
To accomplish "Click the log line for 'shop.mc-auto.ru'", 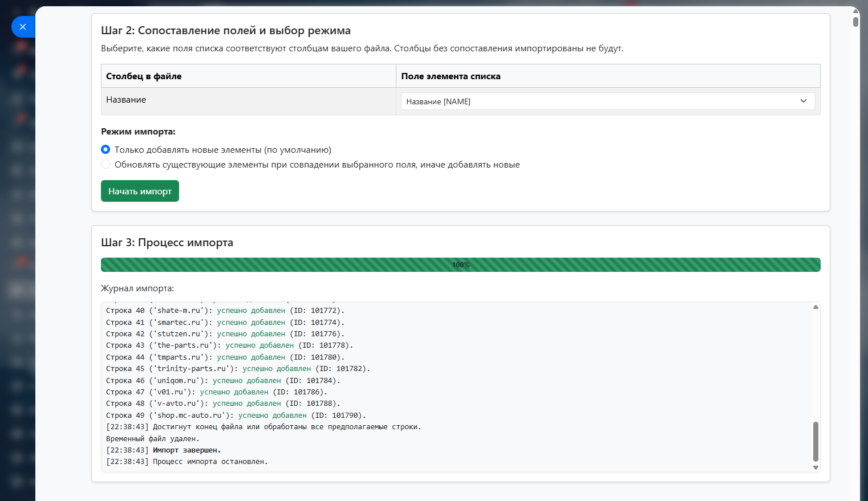I will [236, 416].
